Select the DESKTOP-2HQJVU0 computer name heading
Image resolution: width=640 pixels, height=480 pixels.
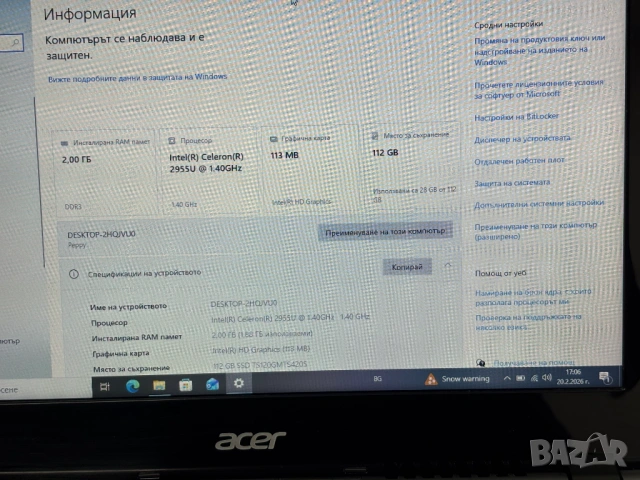tap(101, 235)
